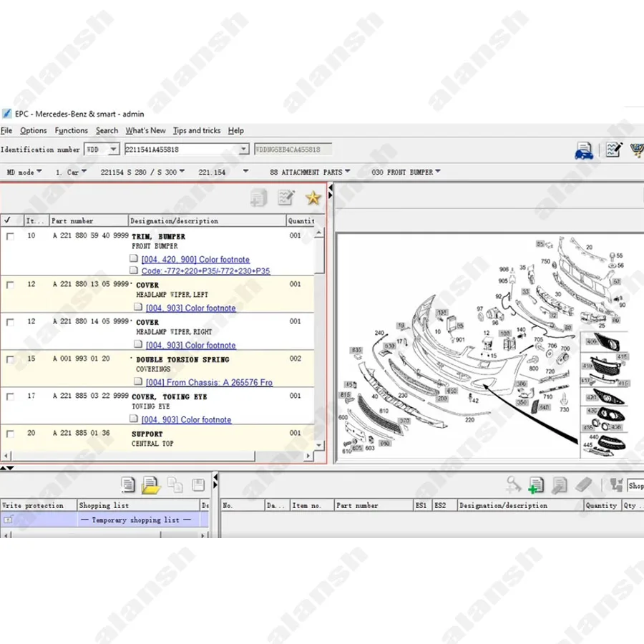Open '[004, 420, 900] Color footnote' link
The height and width of the screenshot is (644, 644).
[x=195, y=260]
